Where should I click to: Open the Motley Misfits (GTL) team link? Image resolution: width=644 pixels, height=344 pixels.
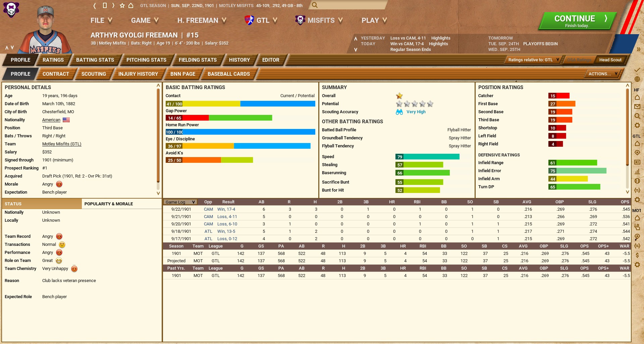(62, 144)
